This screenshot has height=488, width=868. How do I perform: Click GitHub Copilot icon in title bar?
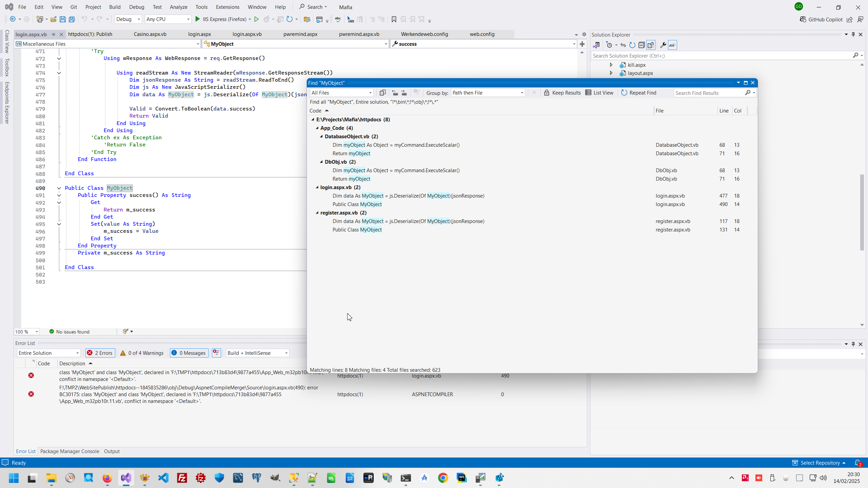(x=803, y=19)
